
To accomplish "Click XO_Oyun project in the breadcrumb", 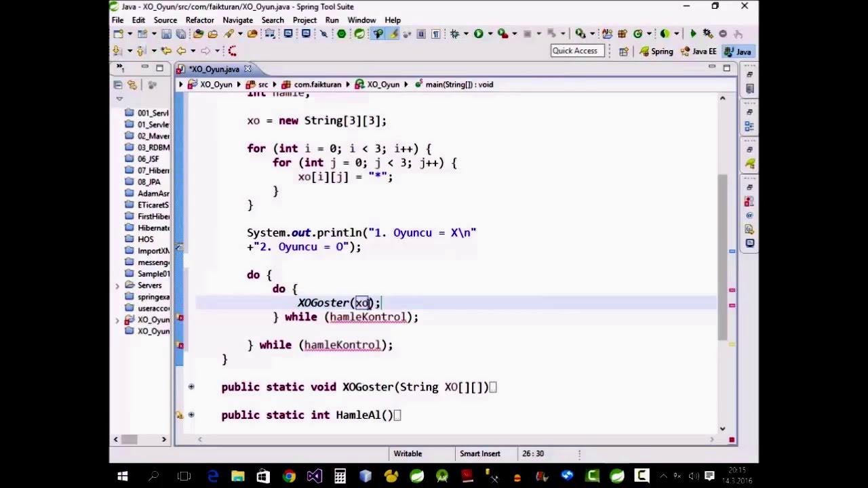I will [x=210, y=85].
